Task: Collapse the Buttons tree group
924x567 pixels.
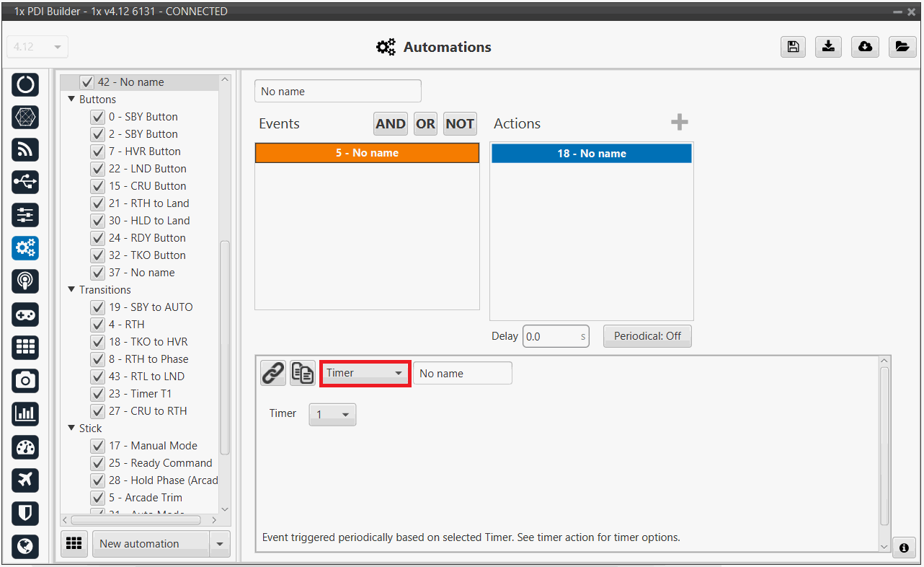Action: (x=71, y=100)
